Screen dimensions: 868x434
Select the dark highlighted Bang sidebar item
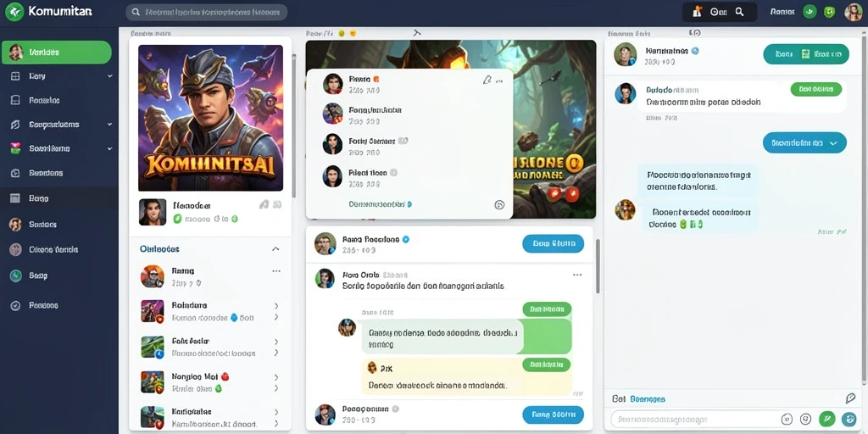[x=59, y=198]
